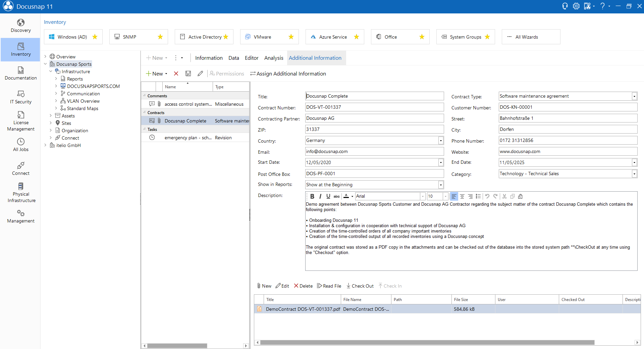Expand the itelio GmbH tree node
Image resolution: width=644 pixels, height=349 pixels.
tap(45, 145)
